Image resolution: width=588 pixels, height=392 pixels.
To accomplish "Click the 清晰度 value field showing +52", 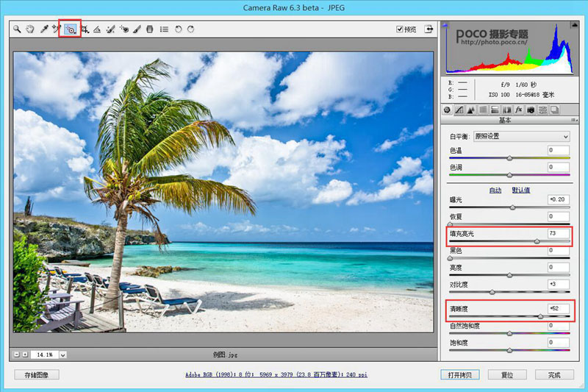I will 559,308.
